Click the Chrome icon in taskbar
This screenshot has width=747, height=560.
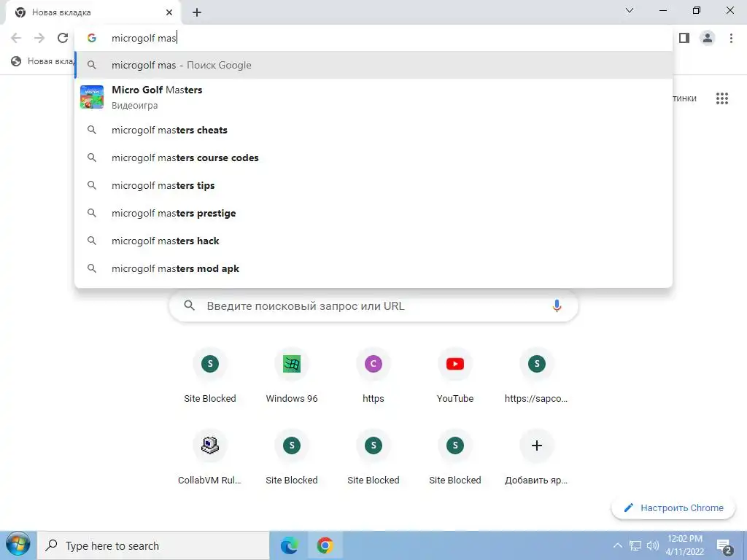click(x=325, y=545)
